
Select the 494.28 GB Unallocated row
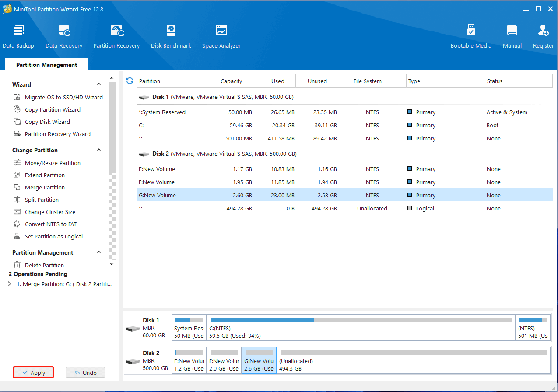[345, 209]
